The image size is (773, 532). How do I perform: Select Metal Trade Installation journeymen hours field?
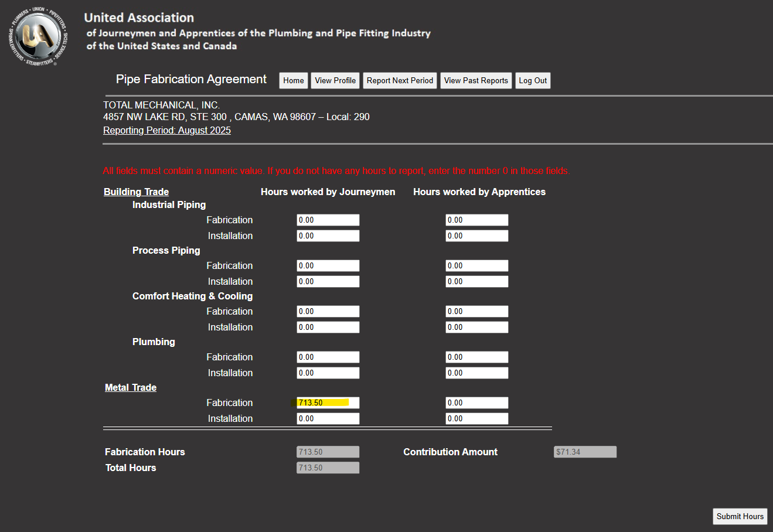click(328, 419)
